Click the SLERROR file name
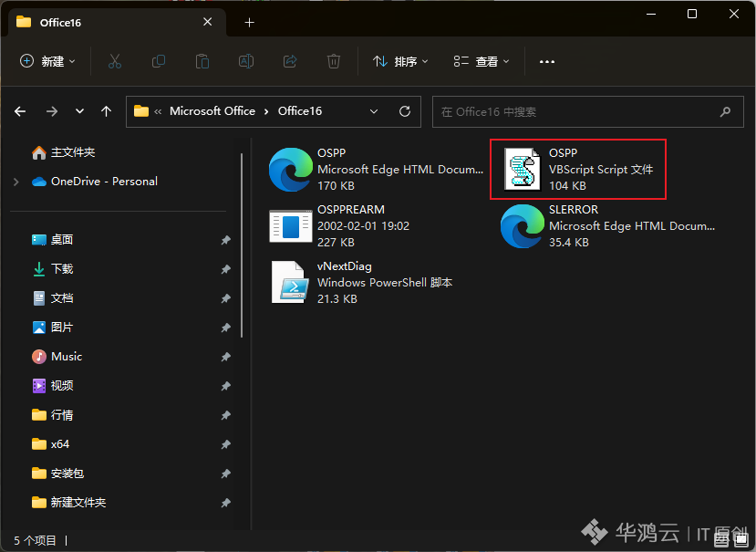756x552 pixels. pyautogui.click(x=574, y=210)
